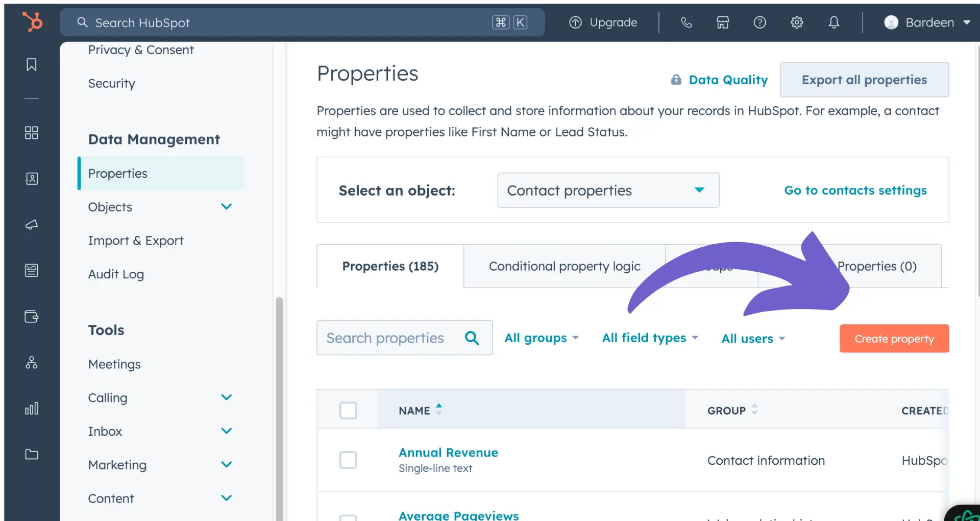This screenshot has height=521, width=980.
Task: Open Bookmarks icon in left rail
Action: [32, 65]
